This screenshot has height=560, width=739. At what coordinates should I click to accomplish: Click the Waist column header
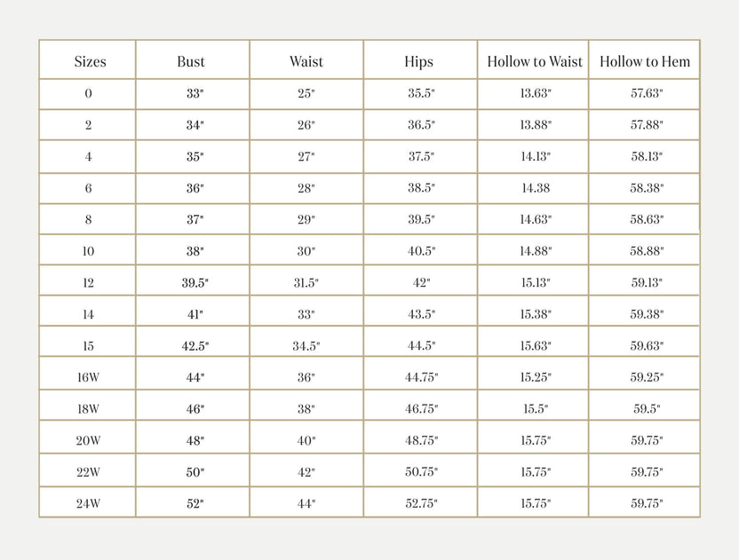(306, 61)
